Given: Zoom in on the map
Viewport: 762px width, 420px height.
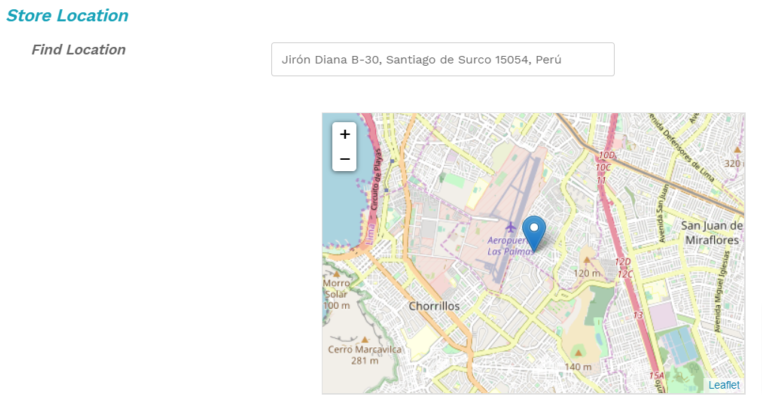Looking at the screenshot, I should coord(345,134).
